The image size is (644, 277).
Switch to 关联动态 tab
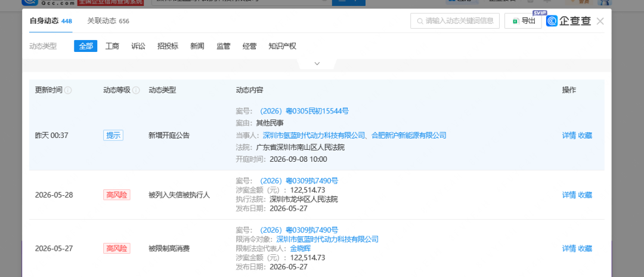[x=108, y=21]
